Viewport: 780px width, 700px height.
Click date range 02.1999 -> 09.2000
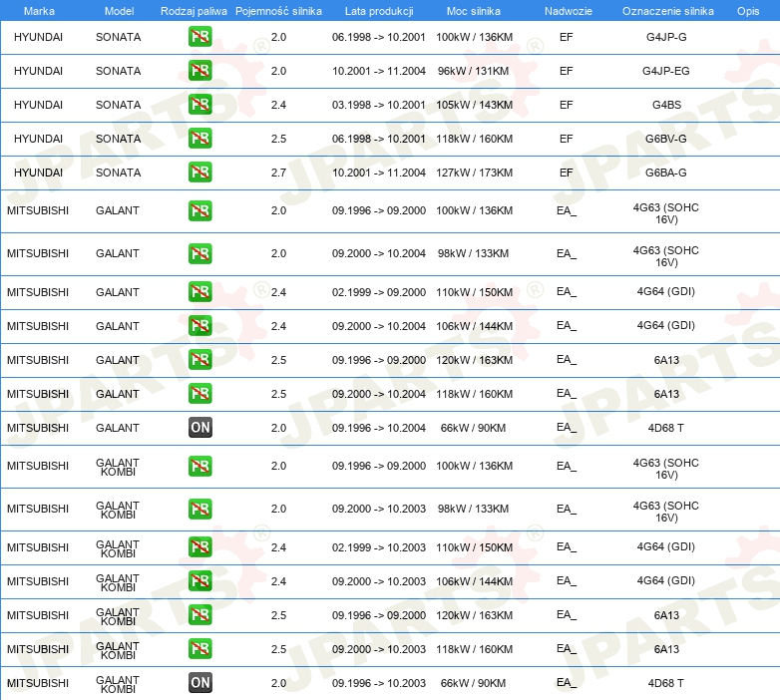(x=379, y=292)
